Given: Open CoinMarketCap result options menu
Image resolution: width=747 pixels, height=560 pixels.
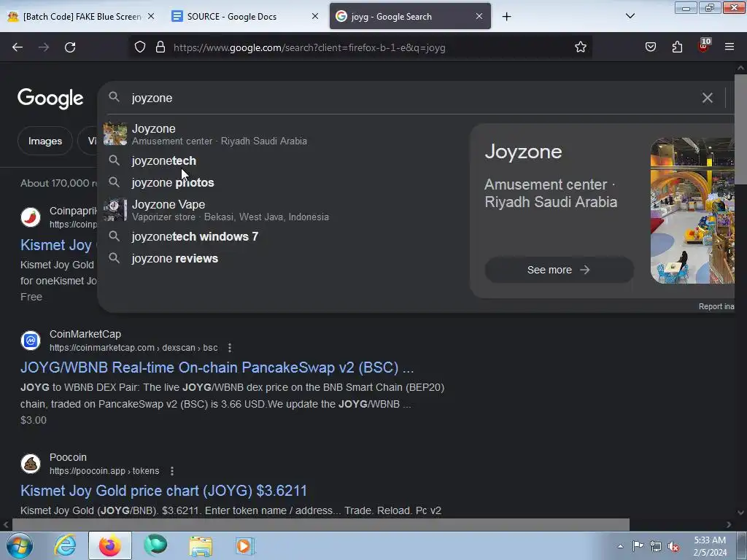Looking at the screenshot, I should pyautogui.click(x=230, y=348).
